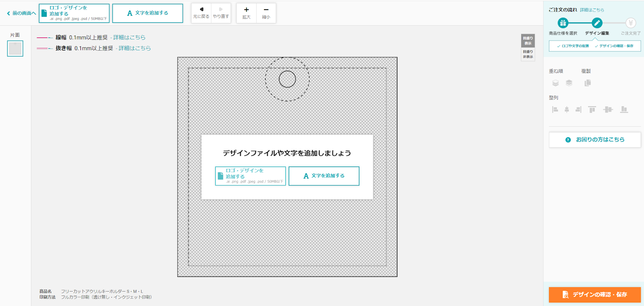The width and height of the screenshot is (644, 306).
Task: Align objects to the left edge
Action: coord(555,109)
